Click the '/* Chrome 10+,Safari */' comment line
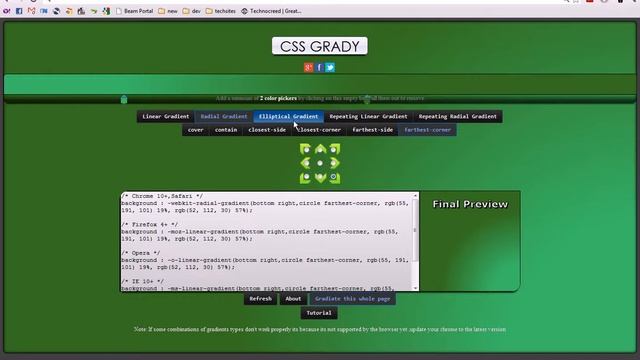 click(162, 196)
